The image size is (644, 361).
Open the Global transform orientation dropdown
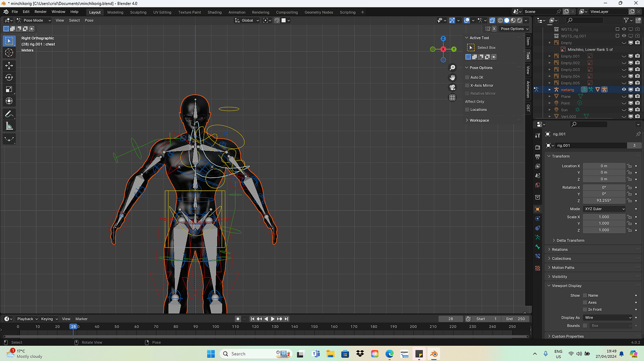[247, 21]
